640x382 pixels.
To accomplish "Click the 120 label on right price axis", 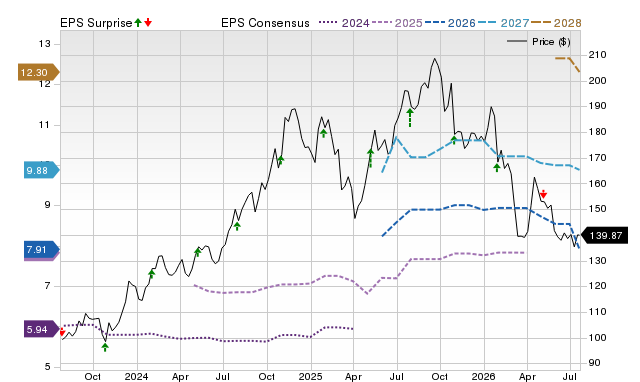I will (x=598, y=286).
